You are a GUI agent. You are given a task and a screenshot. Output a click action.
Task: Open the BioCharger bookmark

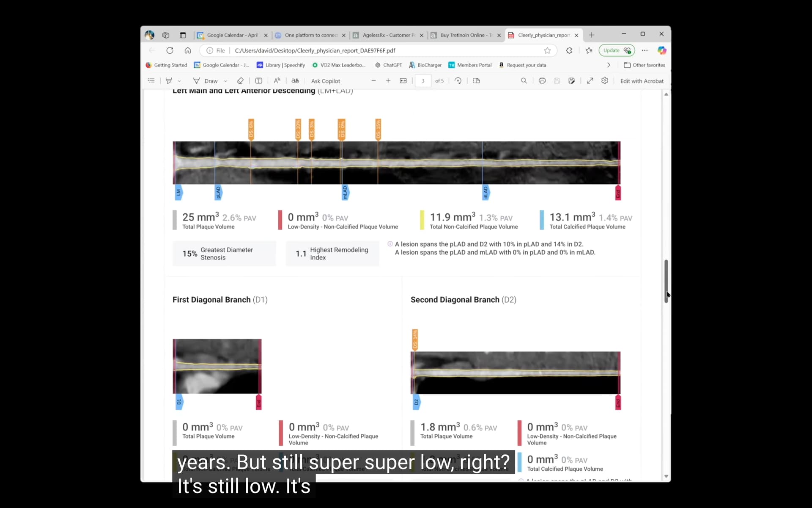tap(425, 65)
